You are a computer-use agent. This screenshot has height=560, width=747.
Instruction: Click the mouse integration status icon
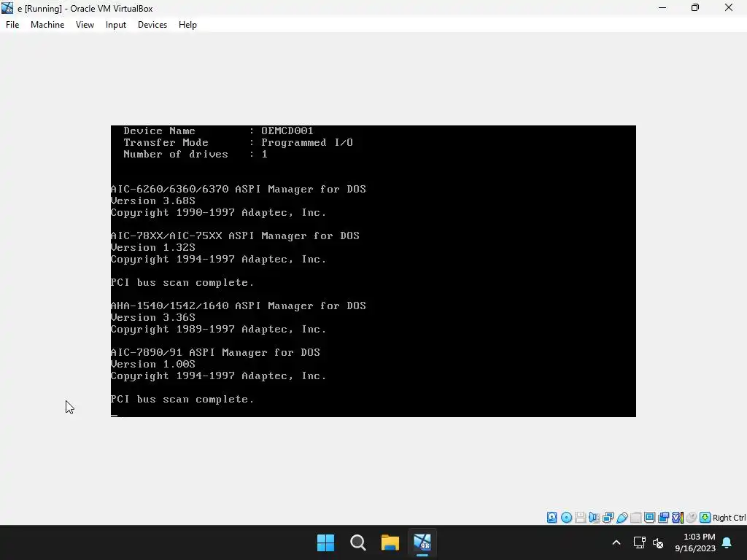[x=692, y=518]
